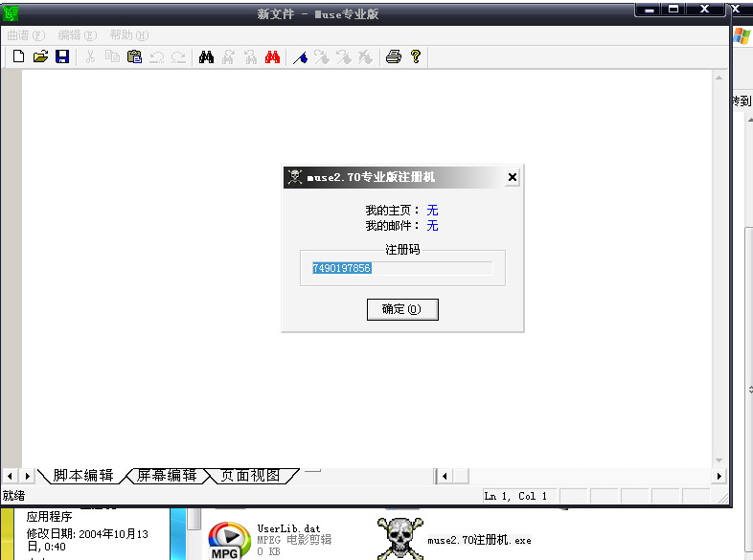753x560 pixels.
Task: Open help with yellow question mark icon
Action: tap(416, 56)
